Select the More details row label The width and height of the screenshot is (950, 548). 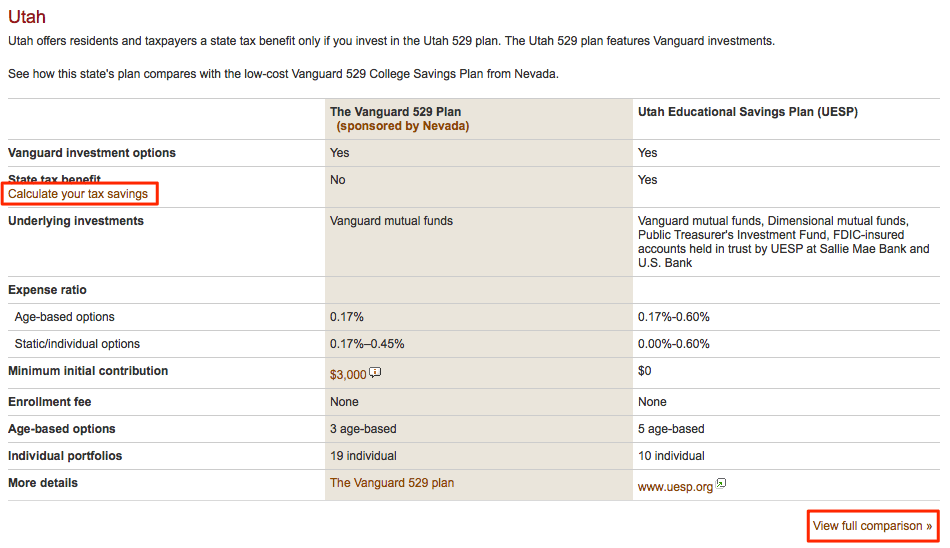[43, 483]
